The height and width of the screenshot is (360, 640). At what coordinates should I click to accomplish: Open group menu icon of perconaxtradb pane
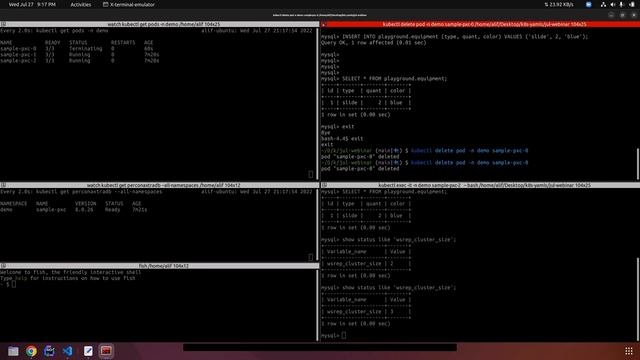(3, 185)
